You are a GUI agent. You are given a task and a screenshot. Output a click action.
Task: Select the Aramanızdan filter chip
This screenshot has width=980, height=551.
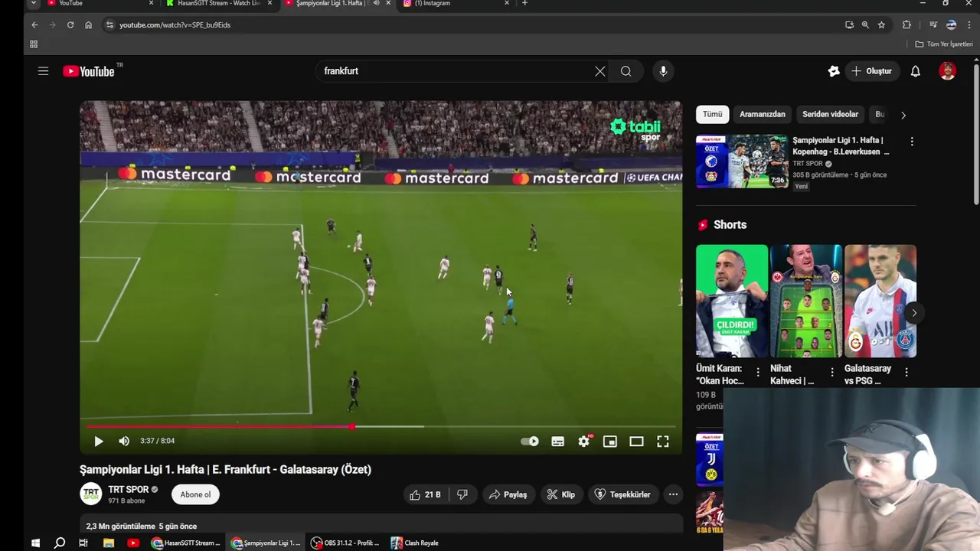(763, 114)
